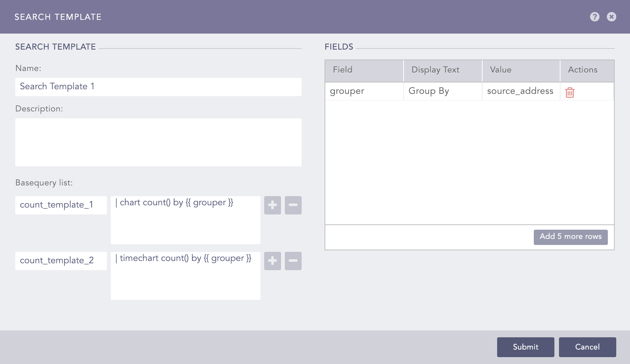Click the help question mark icon
Screen dimensions: 630x364
coord(594,17)
